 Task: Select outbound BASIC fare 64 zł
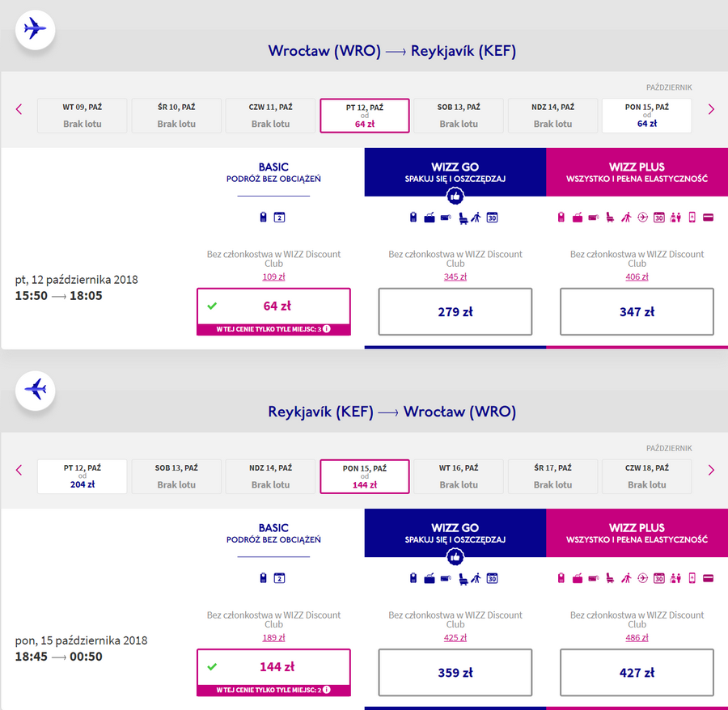point(273,306)
